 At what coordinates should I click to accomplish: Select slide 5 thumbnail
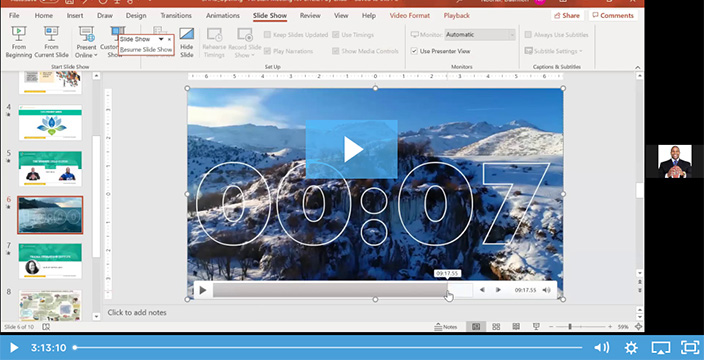50,168
